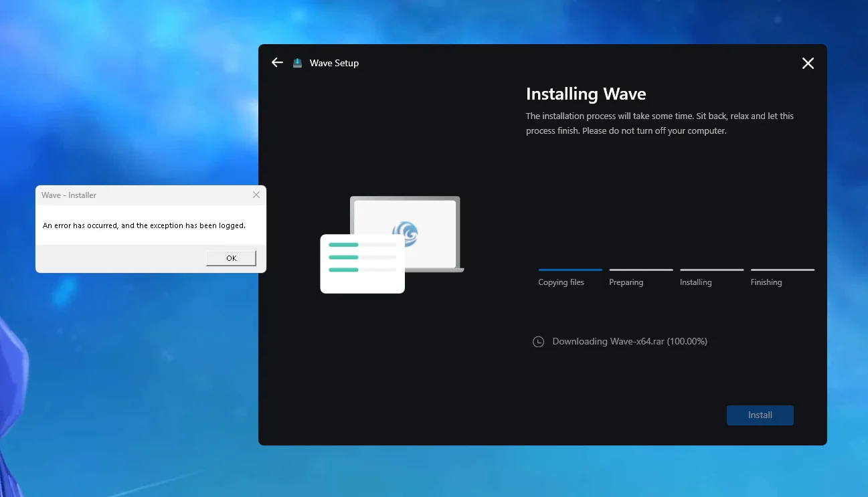The height and width of the screenshot is (497, 868).
Task: Click the 'Downloading Wave-x64.rar (100.00%)' status text
Action: (x=630, y=341)
